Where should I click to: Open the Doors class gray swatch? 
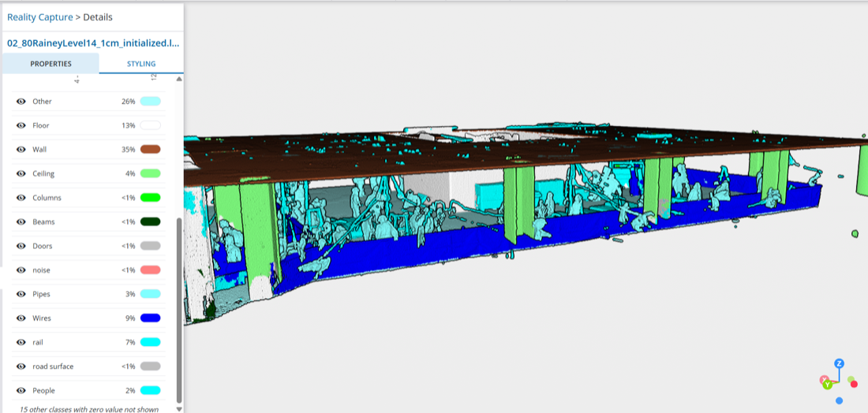151,245
